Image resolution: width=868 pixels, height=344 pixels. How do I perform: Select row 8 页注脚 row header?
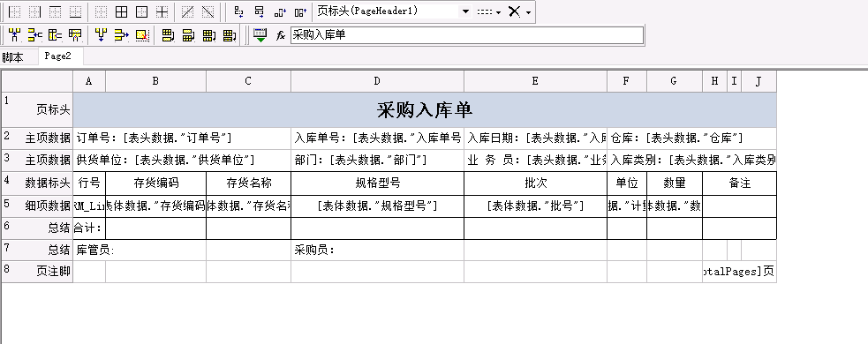click(x=37, y=272)
